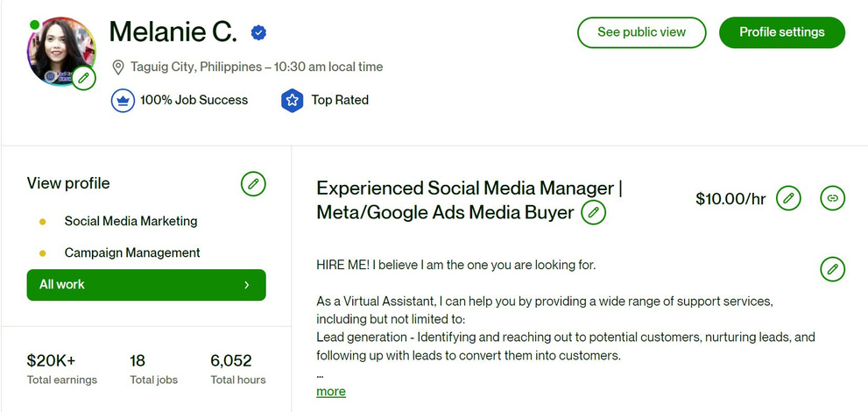Open the All work profile
868x412 pixels.
pyautogui.click(x=146, y=285)
